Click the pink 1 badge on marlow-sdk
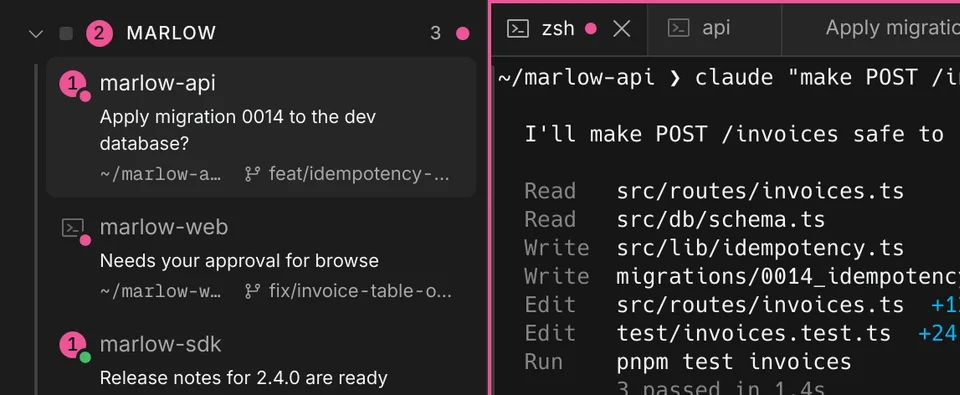 pos(73,345)
